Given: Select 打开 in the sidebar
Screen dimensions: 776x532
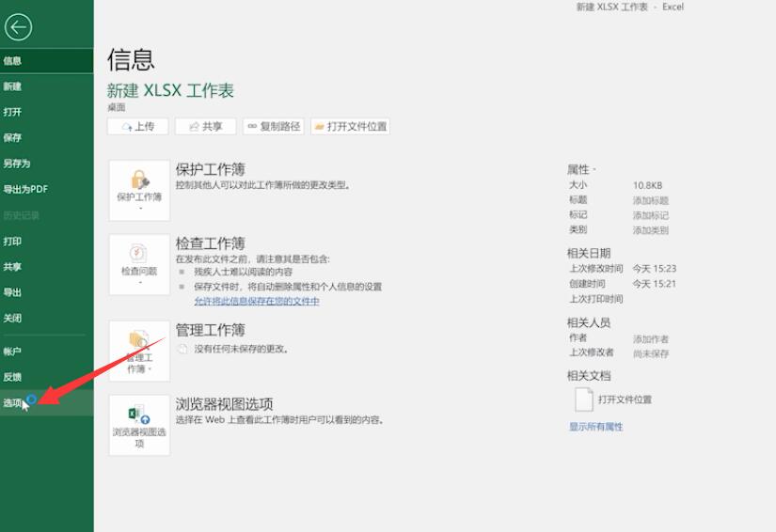Looking at the screenshot, I should click(46, 112).
